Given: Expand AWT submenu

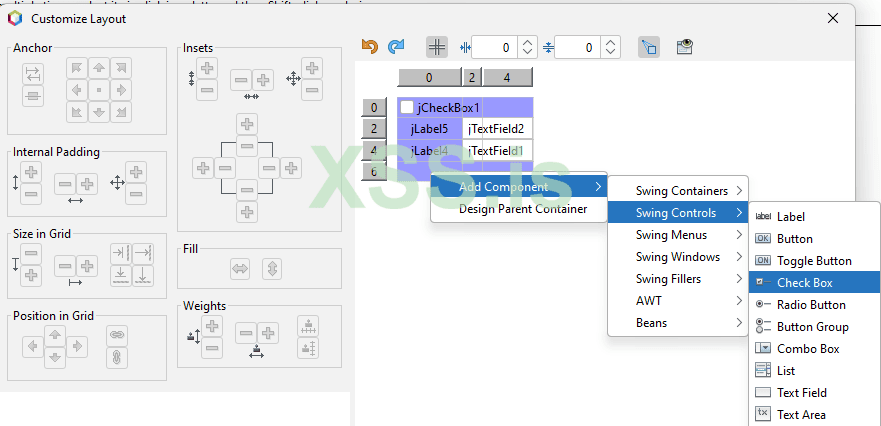Looking at the screenshot, I should click(678, 301).
